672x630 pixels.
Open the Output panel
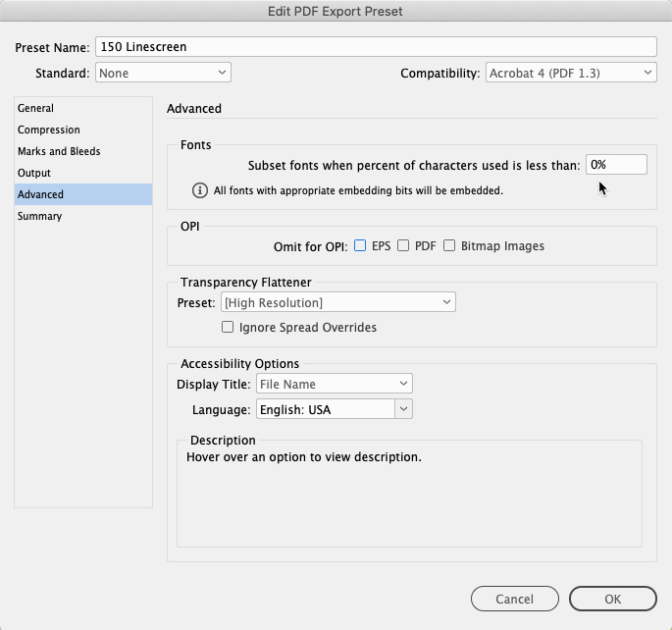(83, 173)
